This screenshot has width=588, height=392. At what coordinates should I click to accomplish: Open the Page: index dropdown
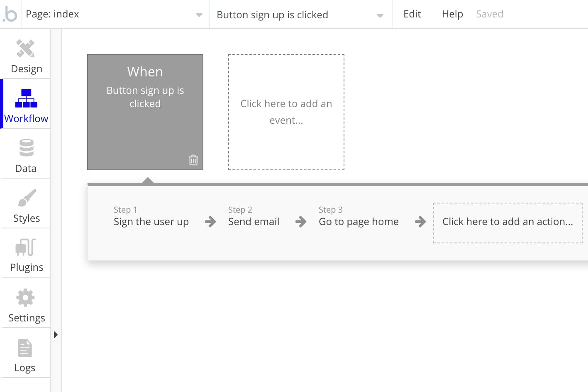click(116, 14)
